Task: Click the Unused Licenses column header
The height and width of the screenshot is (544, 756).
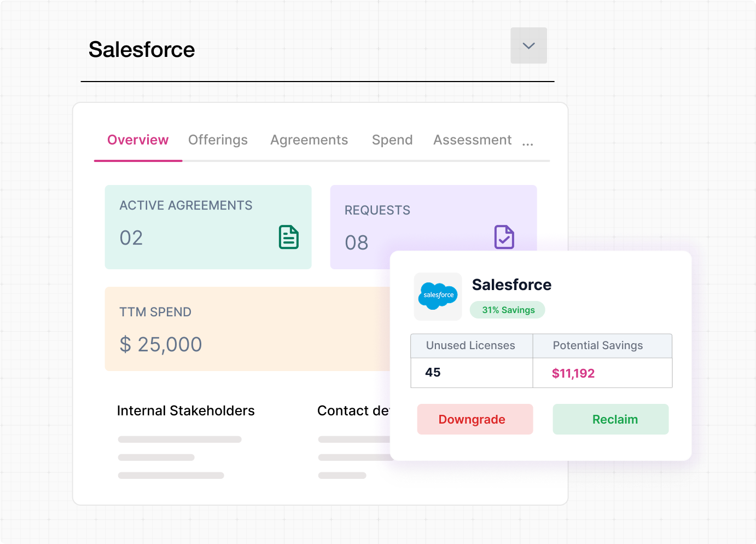Action: 472,346
